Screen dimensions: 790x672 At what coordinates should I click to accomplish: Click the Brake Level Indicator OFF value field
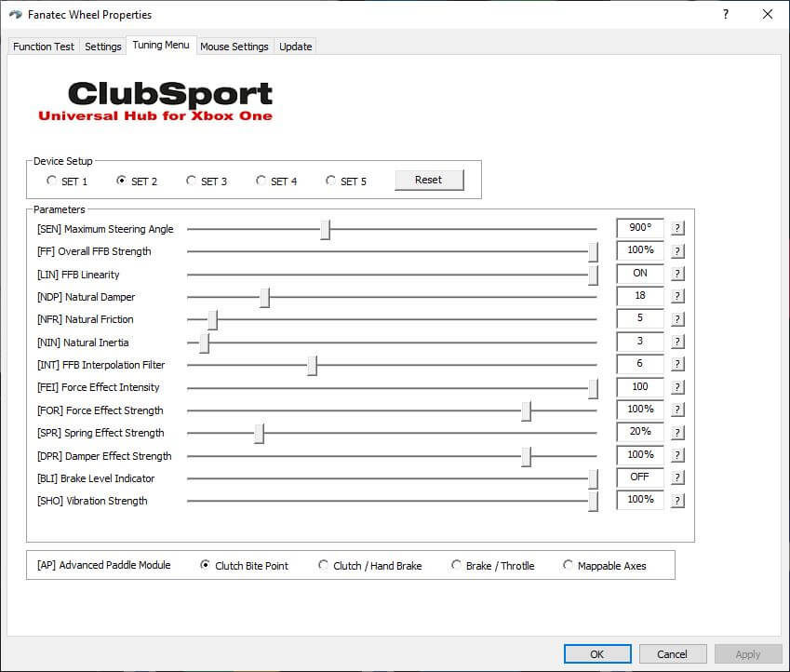point(640,477)
